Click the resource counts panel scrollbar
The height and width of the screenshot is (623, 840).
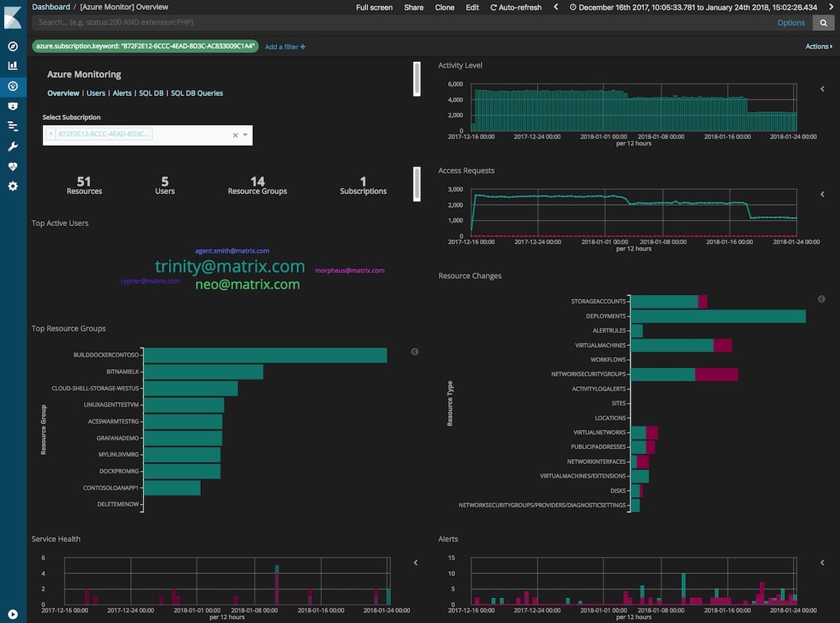tap(416, 183)
